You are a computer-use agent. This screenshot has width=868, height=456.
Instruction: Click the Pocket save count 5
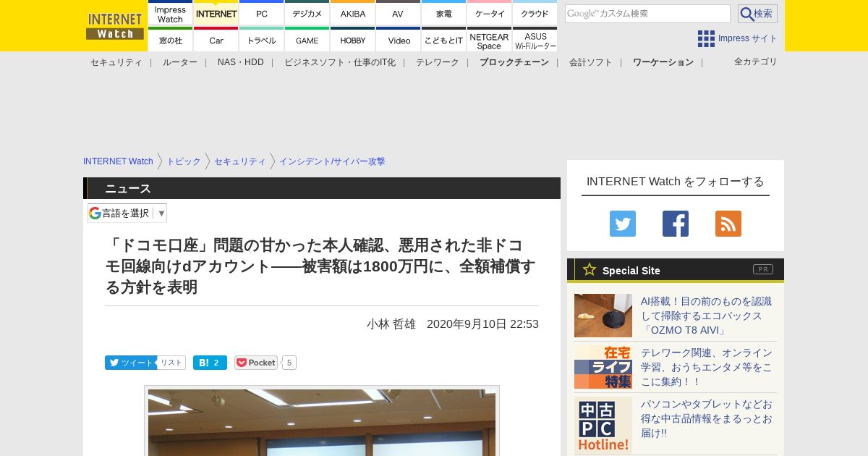click(289, 363)
